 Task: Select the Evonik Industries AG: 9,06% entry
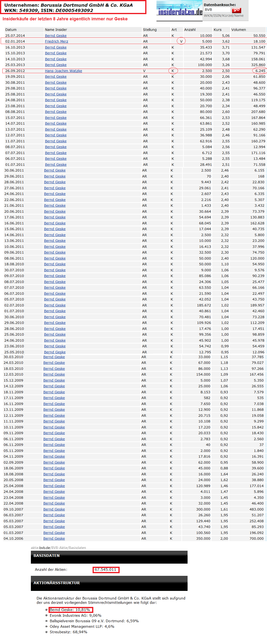click(x=76, y=616)
